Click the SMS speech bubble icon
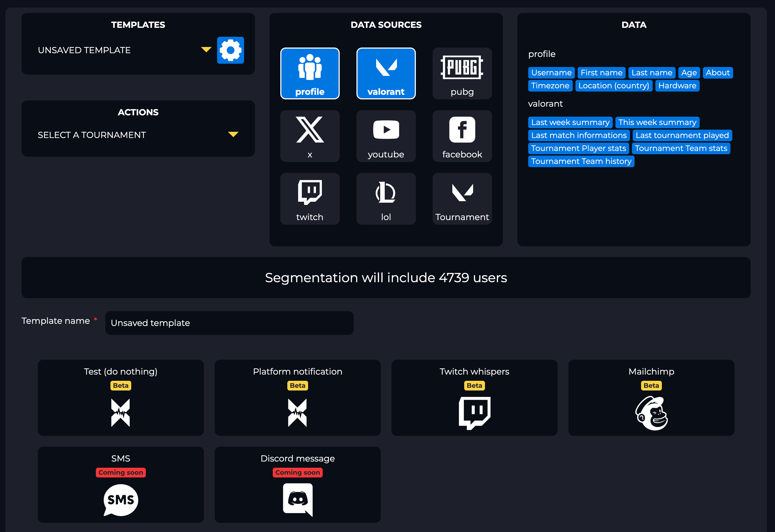Viewport: 775px width, 532px height. point(121,500)
